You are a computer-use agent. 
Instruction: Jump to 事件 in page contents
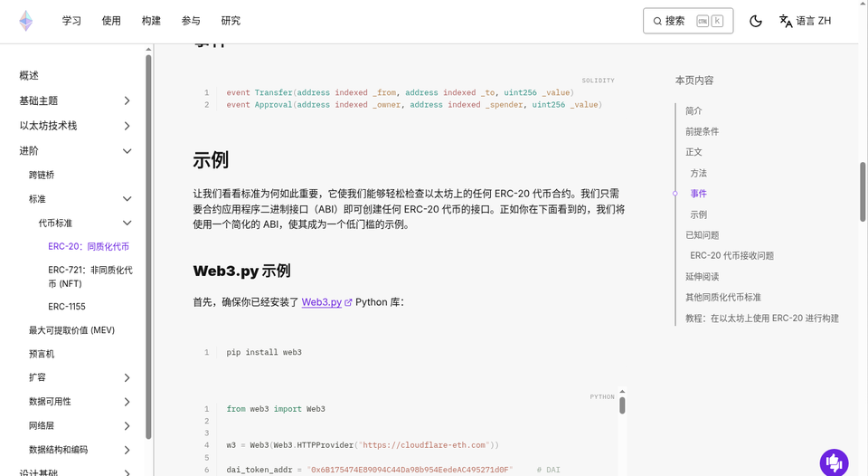(x=699, y=194)
